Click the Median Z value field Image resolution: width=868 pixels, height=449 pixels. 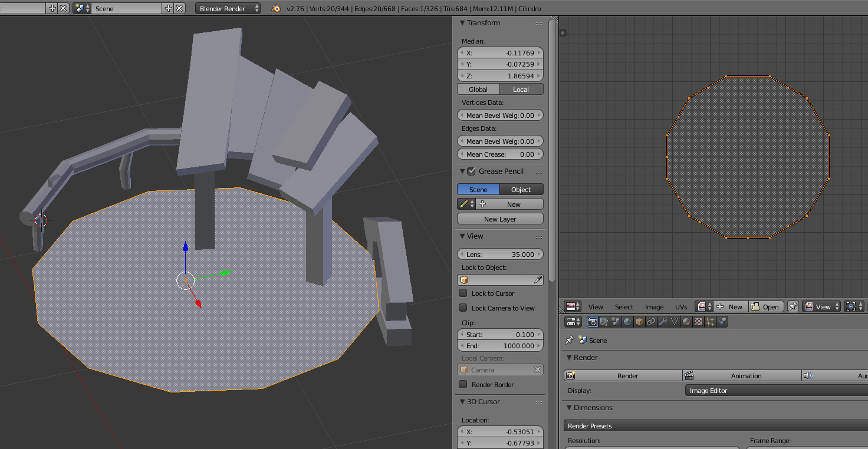click(x=500, y=76)
